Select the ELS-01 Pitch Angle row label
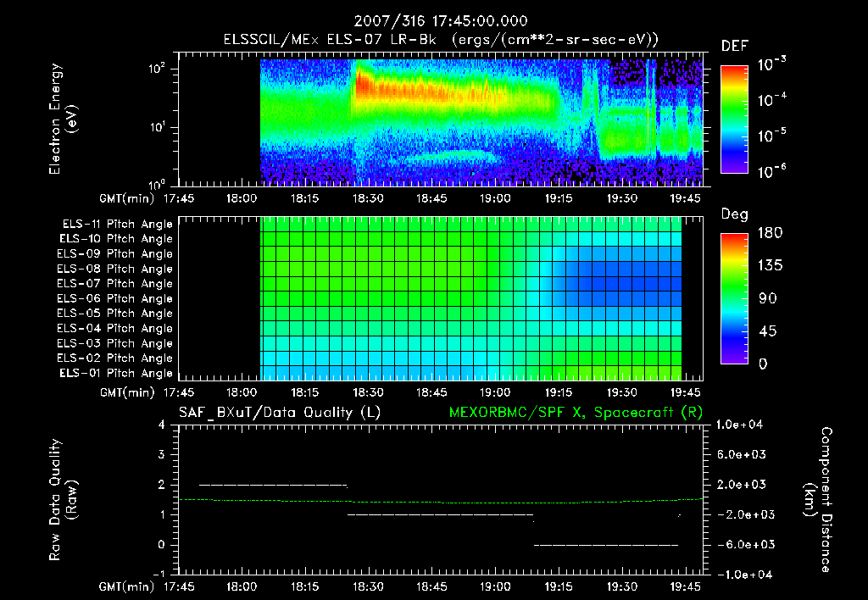 pos(116,374)
